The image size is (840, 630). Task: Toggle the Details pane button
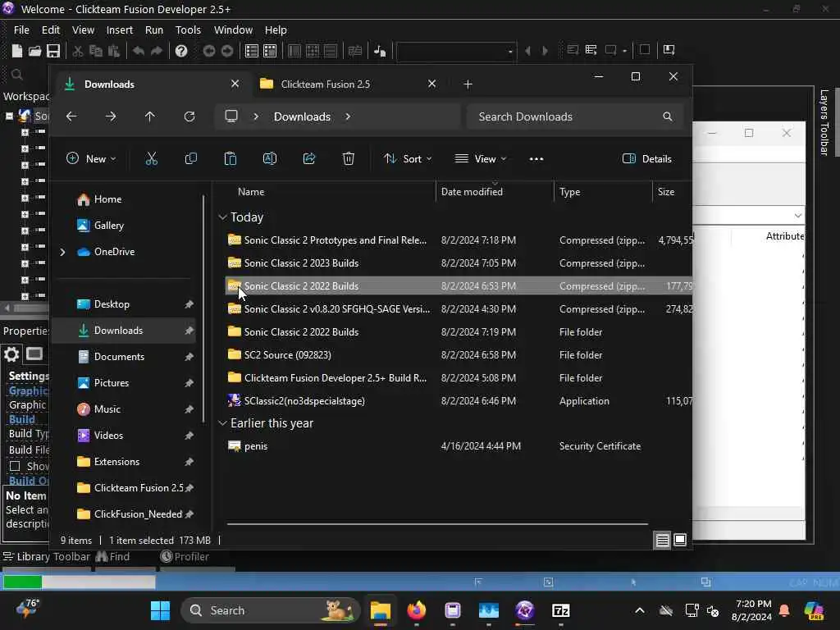[x=647, y=158]
